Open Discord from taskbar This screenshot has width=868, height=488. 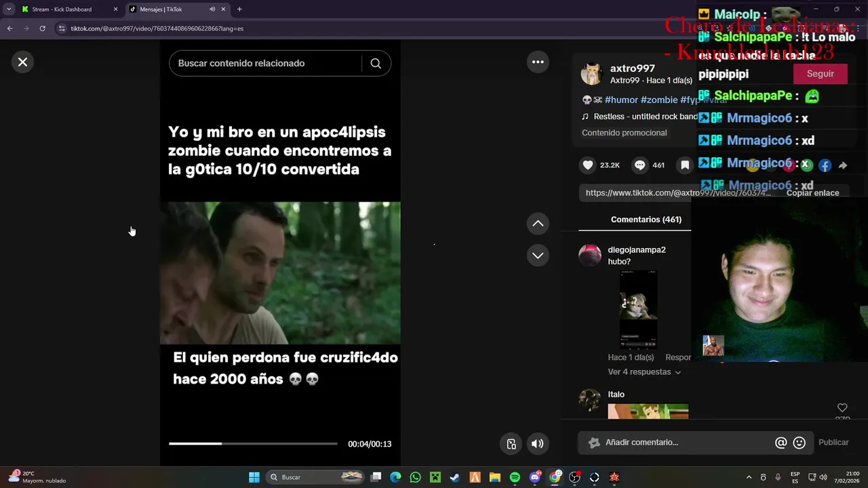(535, 477)
